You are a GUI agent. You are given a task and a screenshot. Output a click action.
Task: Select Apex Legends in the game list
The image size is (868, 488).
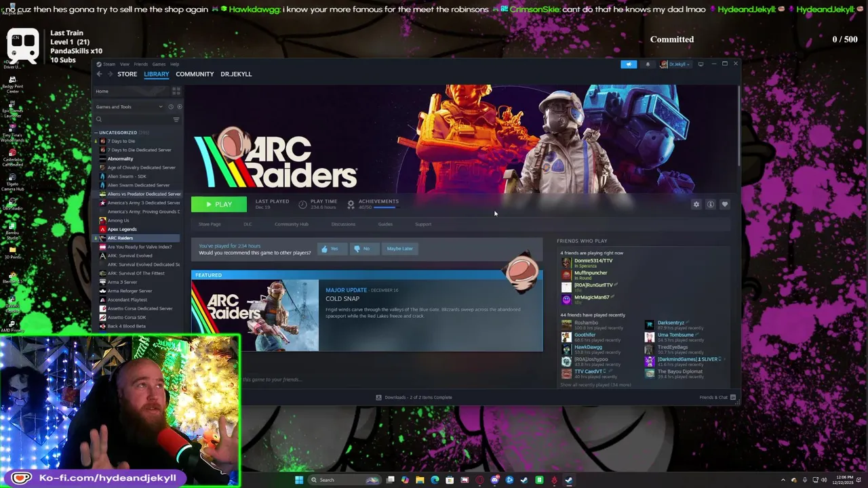pyautogui.click(x=122, y=229)
